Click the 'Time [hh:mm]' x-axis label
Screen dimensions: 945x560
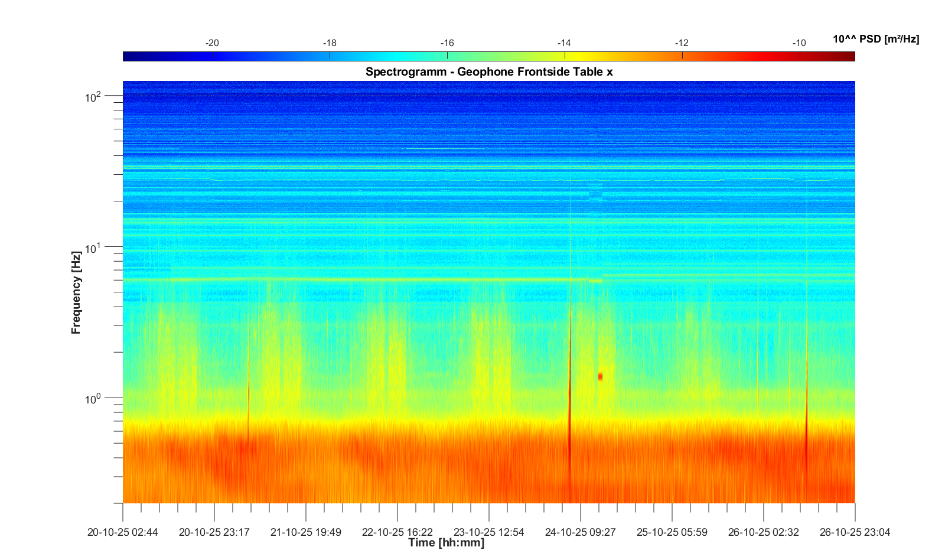click(x=446, y=543)
